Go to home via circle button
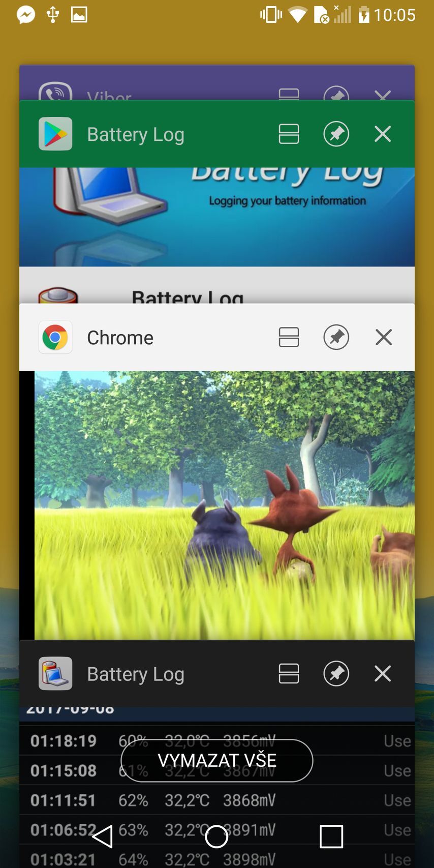This screenshot has height=868, width=434. tap(216, 836)
